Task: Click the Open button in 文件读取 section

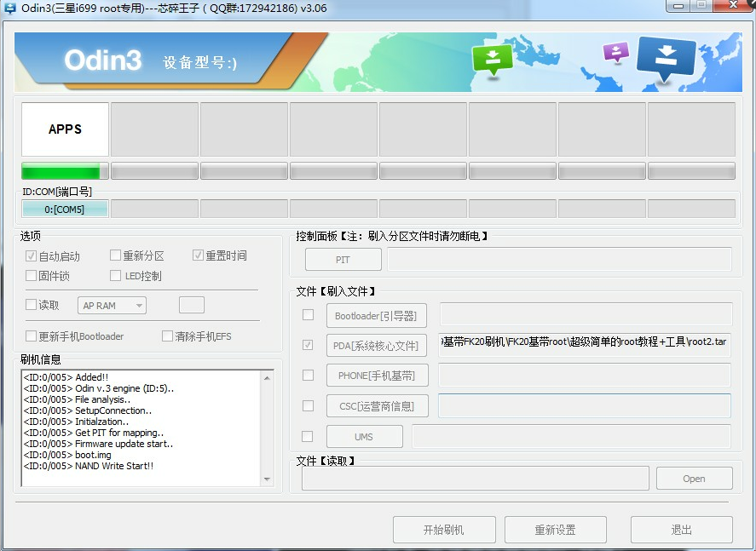Action: click(695, 479)
